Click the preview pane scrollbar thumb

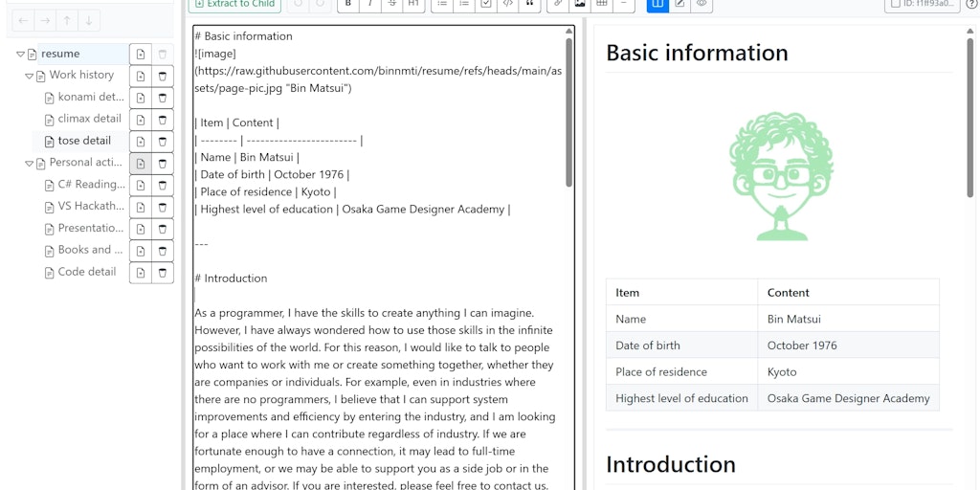coord(970,118)
